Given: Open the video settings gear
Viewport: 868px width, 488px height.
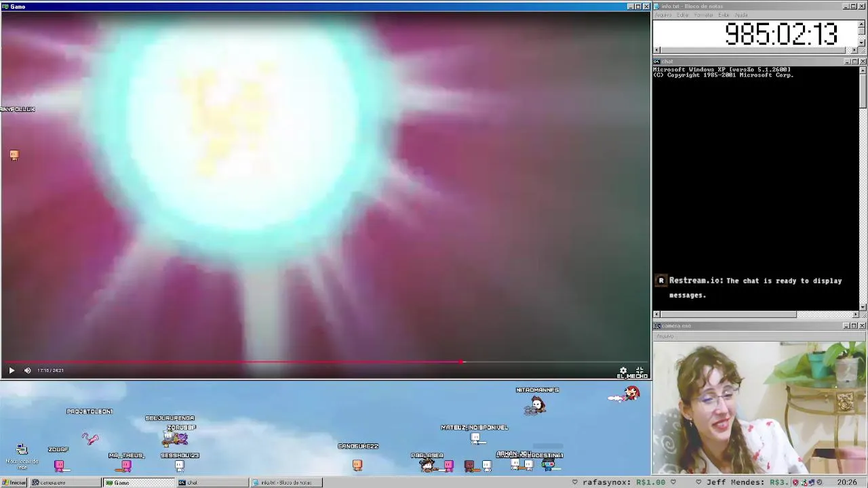Looking at the screenshot, I should 623,371.
